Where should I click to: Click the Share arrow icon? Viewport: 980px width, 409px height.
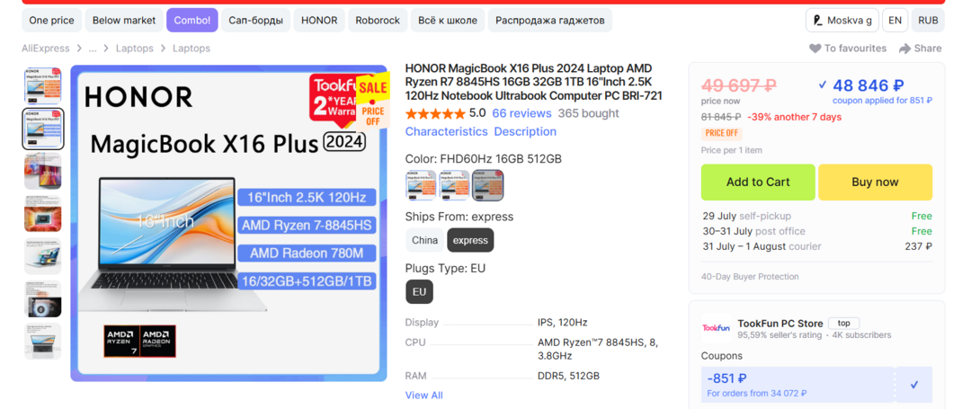tap(904, 49)
